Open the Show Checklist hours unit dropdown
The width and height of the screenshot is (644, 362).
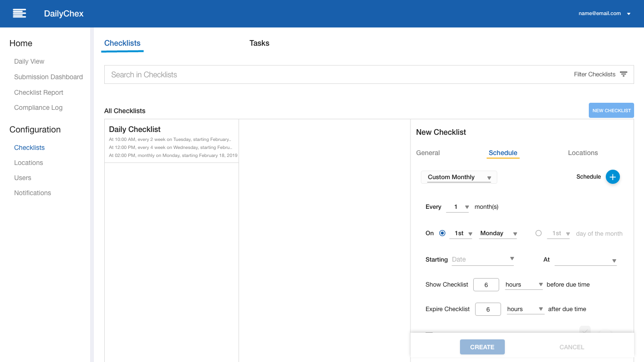[524, 285]
